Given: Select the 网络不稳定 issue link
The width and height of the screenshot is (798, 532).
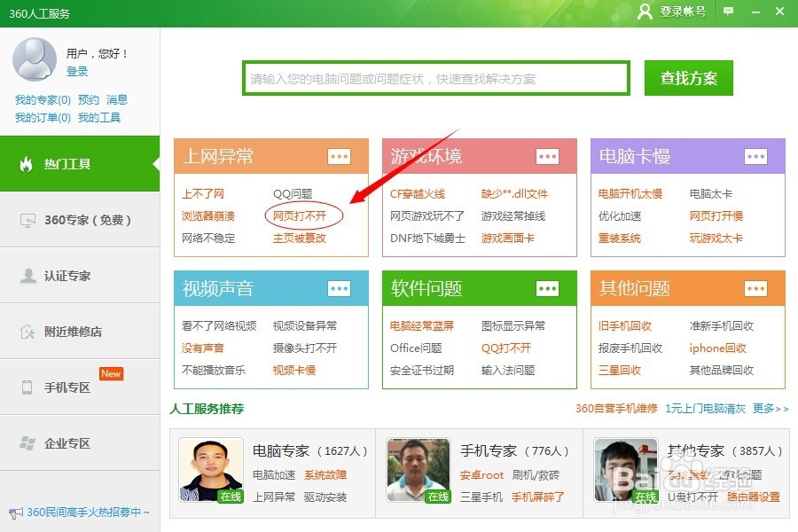Looking at the screenshot, I should pyautogui.click(x=208, y=238).
